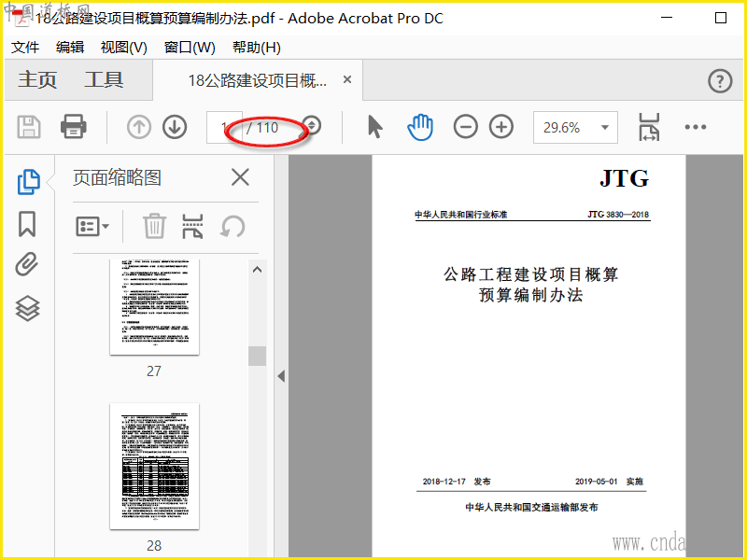This screenshot has height=560, width=747.
Task: Delete pages with the trash icon
Action: [x=154, y=226]
